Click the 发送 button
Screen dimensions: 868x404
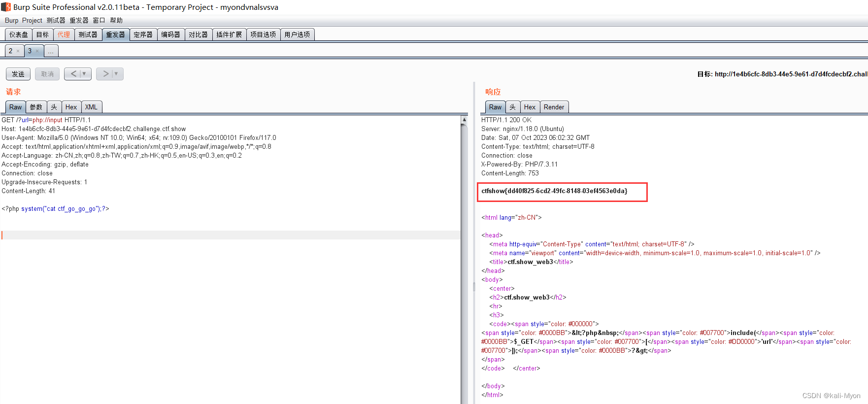18,74
